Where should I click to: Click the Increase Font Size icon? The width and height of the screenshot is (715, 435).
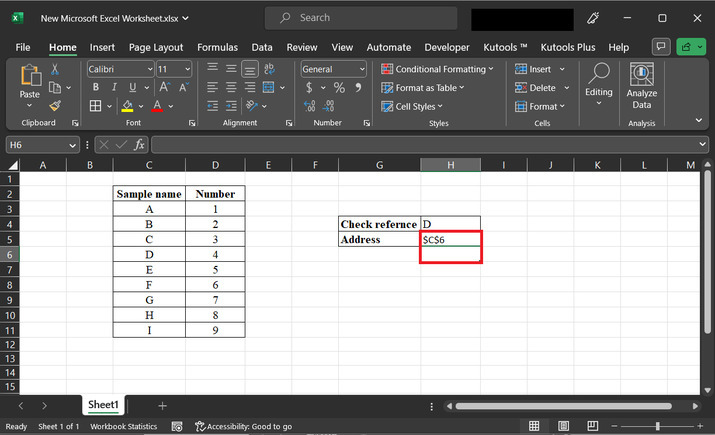tap(165, 88)
